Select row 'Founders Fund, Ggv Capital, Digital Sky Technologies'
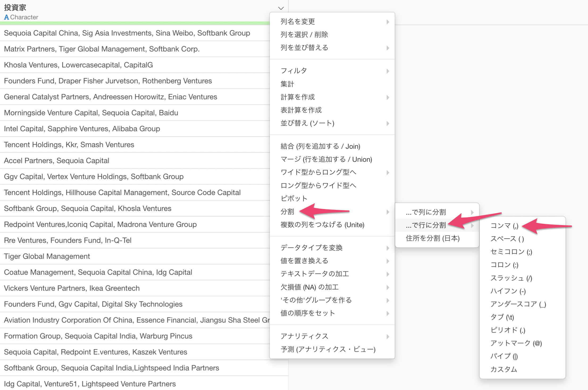 tap(135, 304)
